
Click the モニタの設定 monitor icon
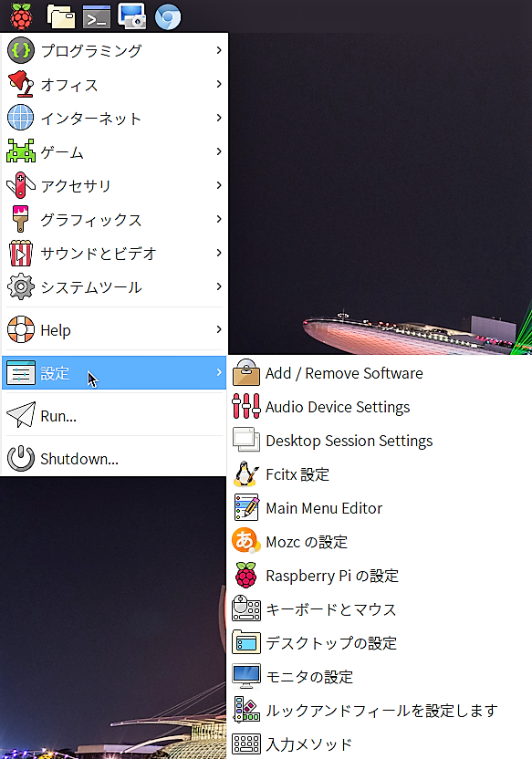245,676
